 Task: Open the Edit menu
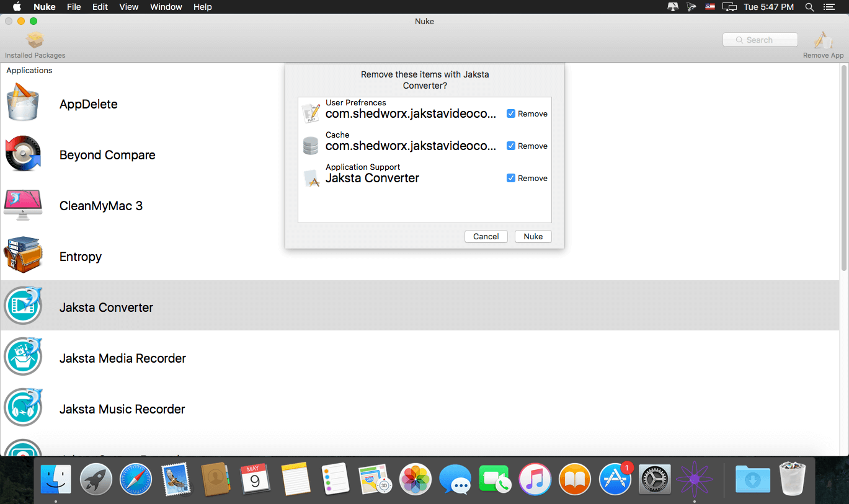[x=100, y=7]
